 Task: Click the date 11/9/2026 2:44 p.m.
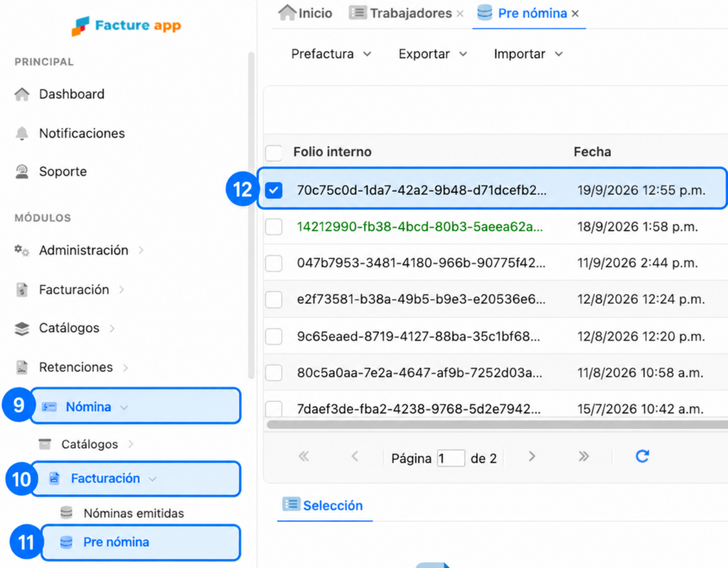[x=638, y=263]
